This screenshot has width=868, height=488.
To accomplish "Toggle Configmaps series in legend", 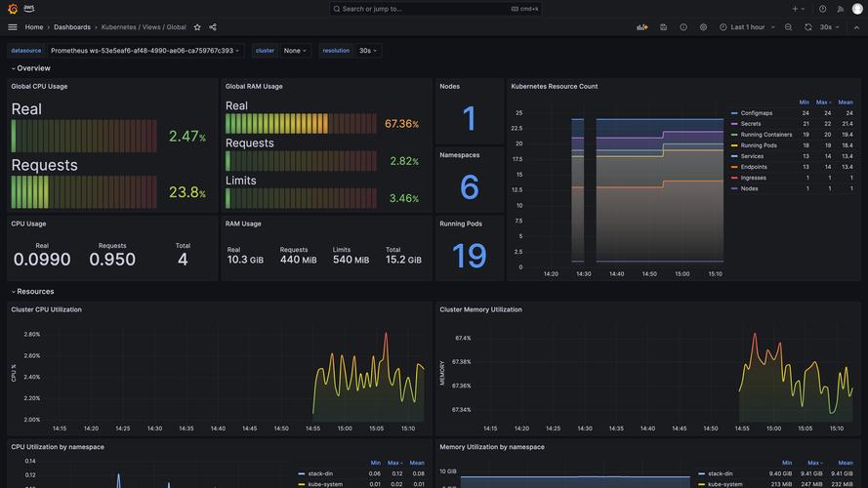I will 756,113.
